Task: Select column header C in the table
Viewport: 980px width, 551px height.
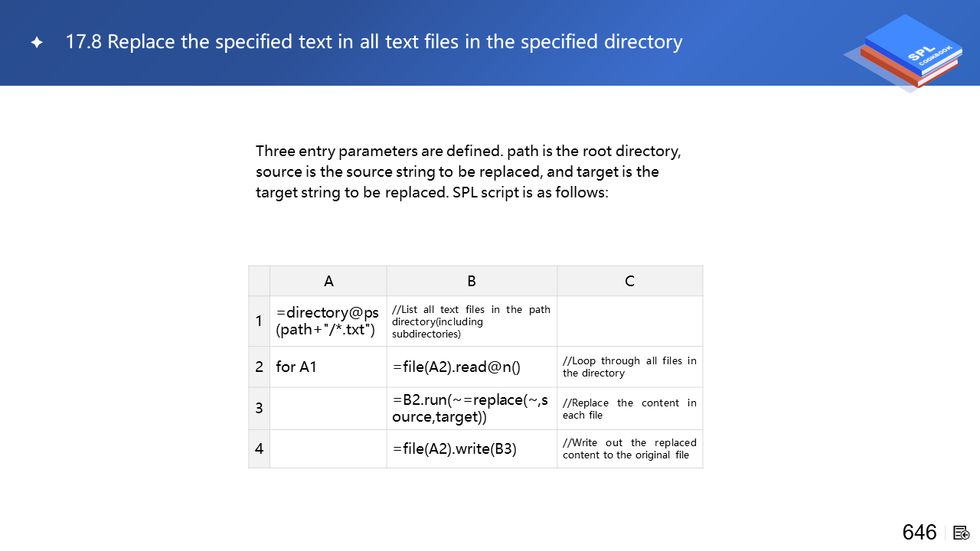Action: 629,281
